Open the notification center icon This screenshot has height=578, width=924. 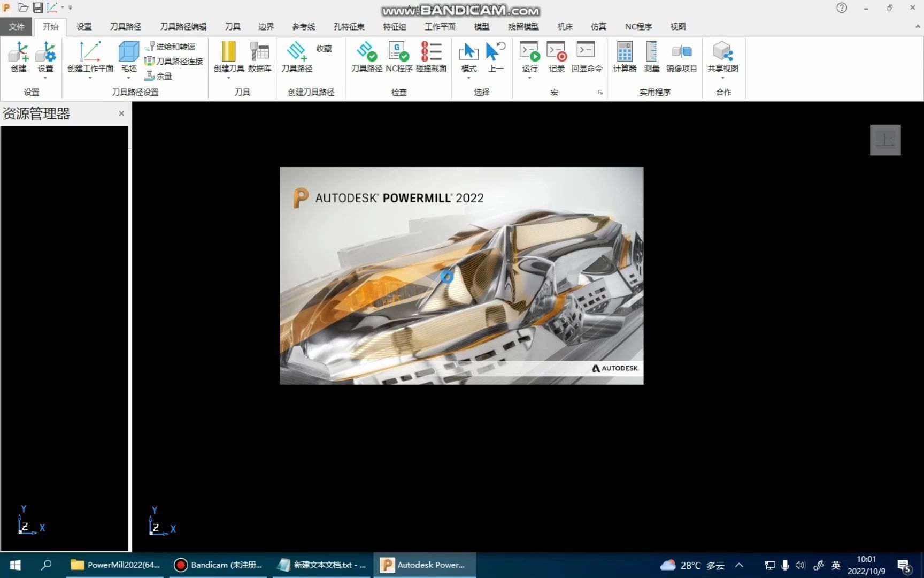pos(905,566)
